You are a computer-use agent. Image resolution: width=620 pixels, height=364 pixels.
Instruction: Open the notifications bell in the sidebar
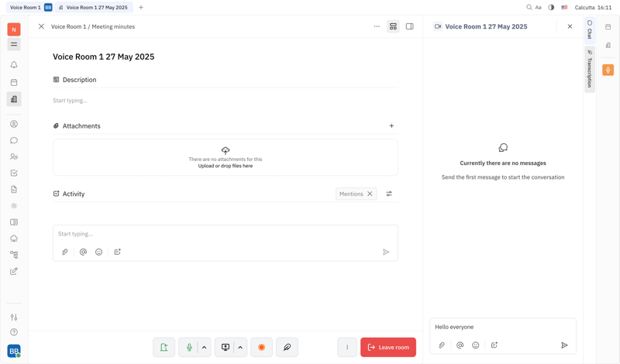coord(14,65)
